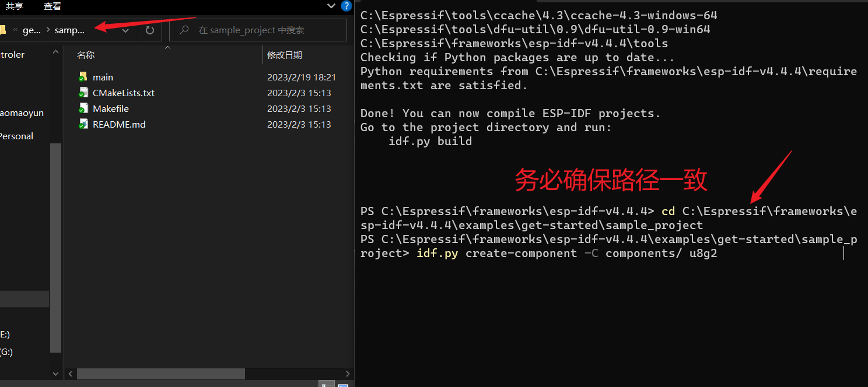Screen dimensions: 868x387
Task: Select the CMakeLists.txt file name
Action: [124, 93]
